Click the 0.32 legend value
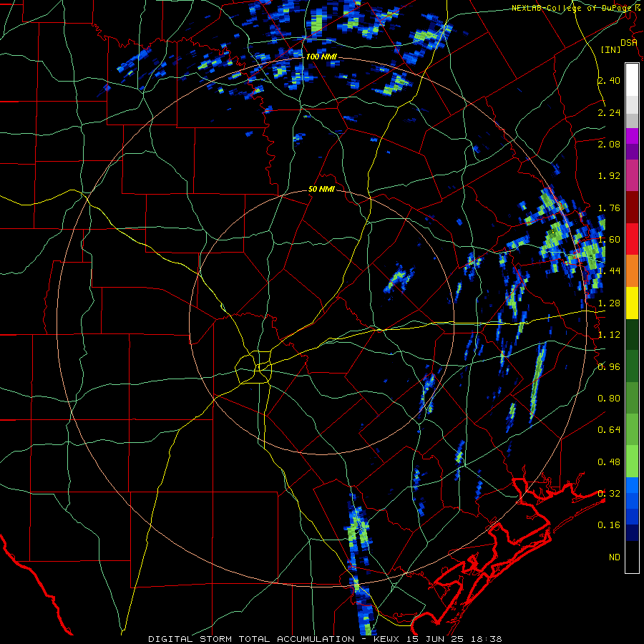Screen dimensions: 644x644 (609, 494)
